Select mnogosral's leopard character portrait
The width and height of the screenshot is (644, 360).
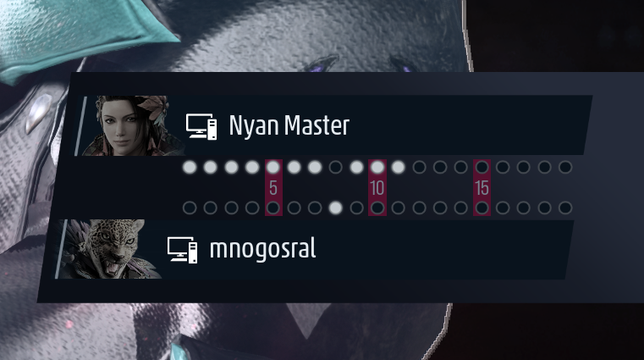pos(109,249)
